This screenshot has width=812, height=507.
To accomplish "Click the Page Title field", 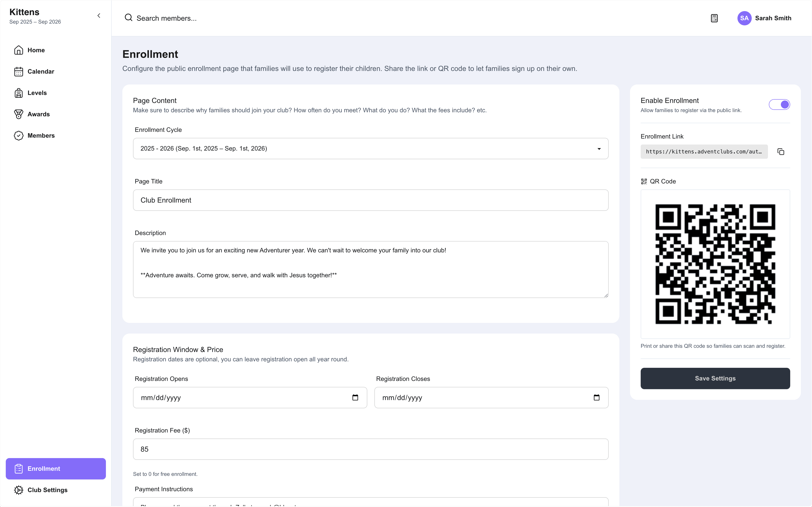I will [371, 200].
